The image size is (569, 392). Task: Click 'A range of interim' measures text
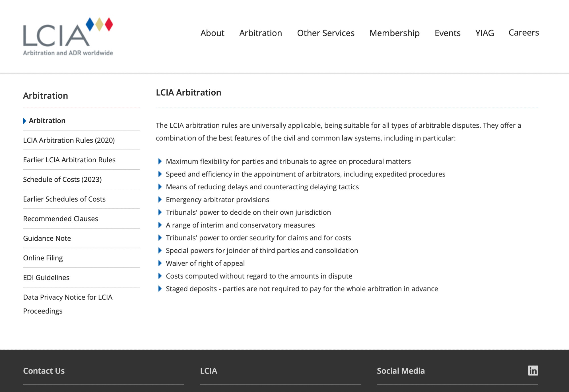click(240, 225)
